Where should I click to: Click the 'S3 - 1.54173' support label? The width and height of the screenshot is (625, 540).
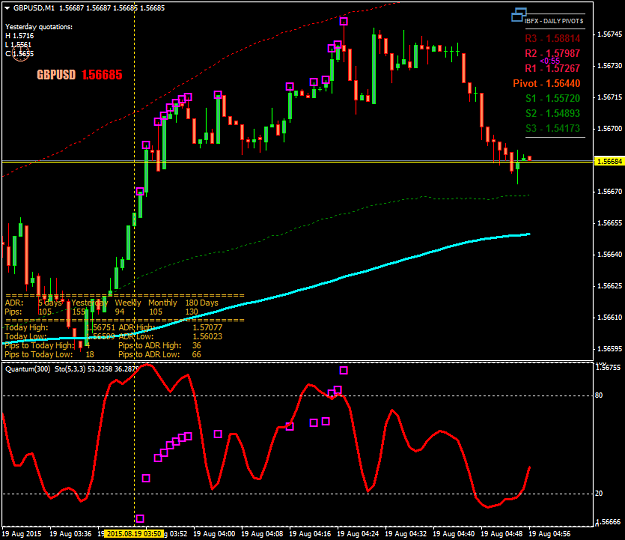tap(552, 128)
